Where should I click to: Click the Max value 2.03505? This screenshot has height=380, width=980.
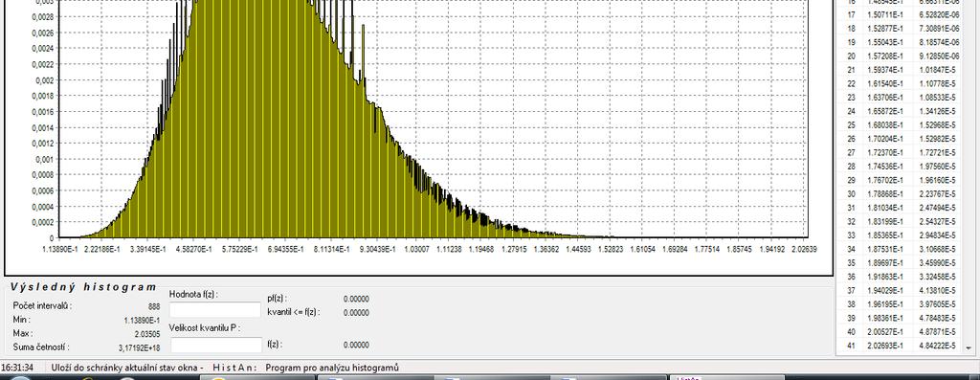pyautogui.click(x=148, y=334)
